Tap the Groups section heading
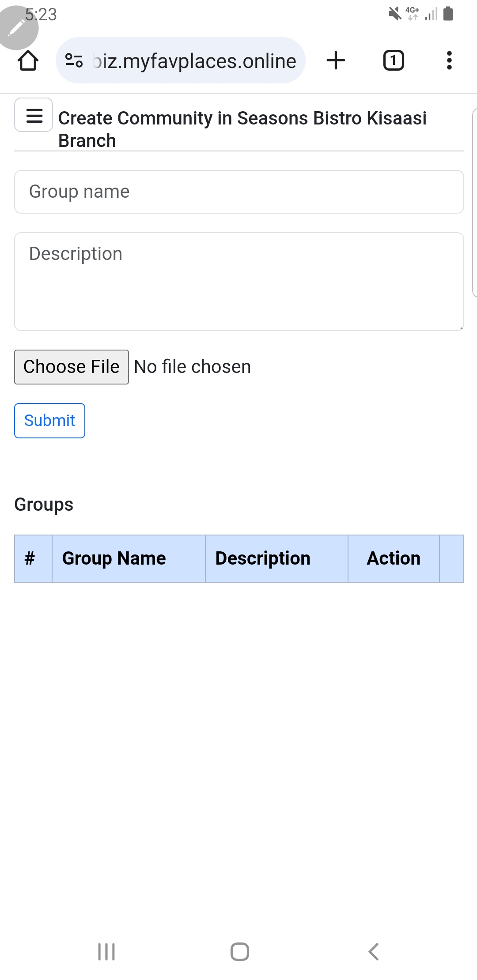Viewport: 477px width, 980px height. click(44, 505)
